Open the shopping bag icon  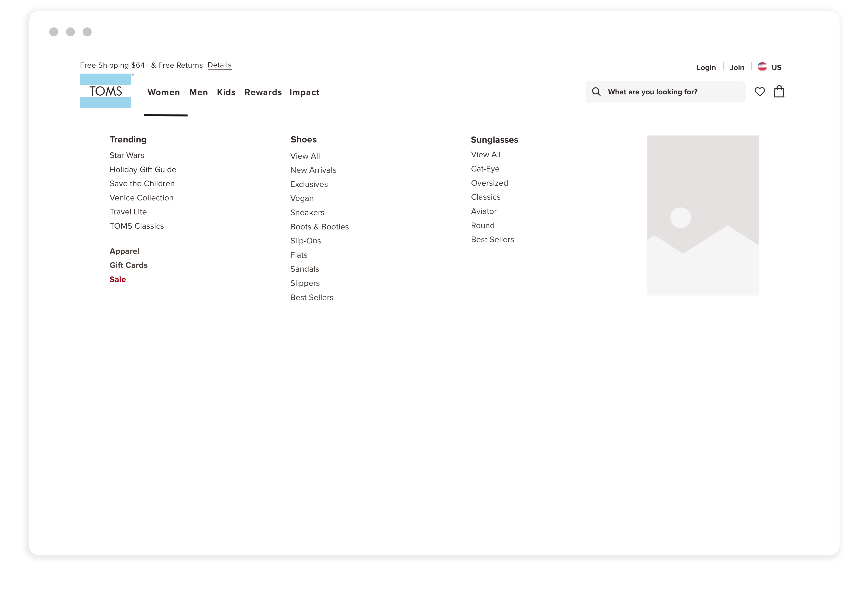pyautogui.click(x=779, y=92)
